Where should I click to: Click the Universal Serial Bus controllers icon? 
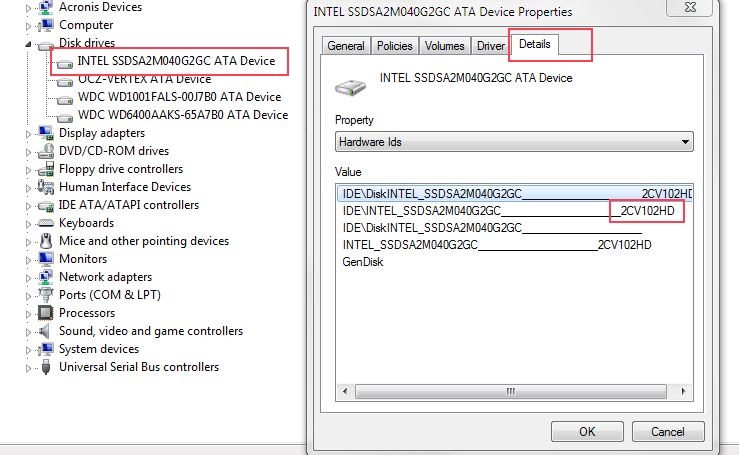point(46,367)
